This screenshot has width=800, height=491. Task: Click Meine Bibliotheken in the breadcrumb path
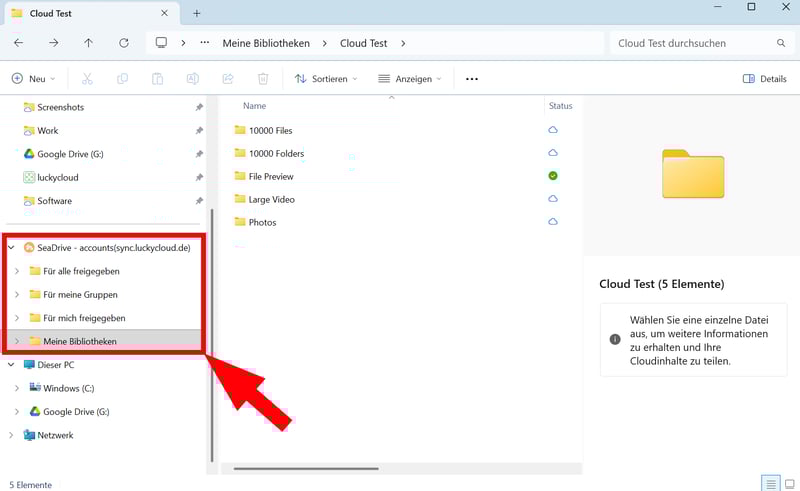click(x=265, y=43)
